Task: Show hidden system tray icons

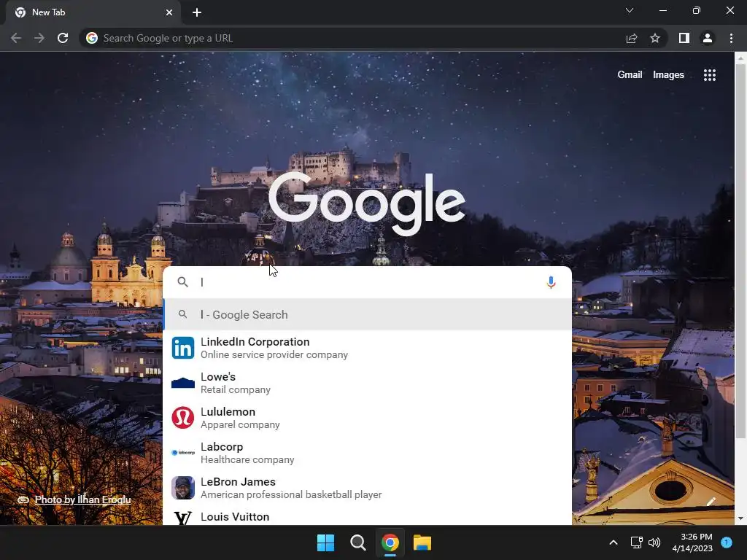Action: click(614, 542)
